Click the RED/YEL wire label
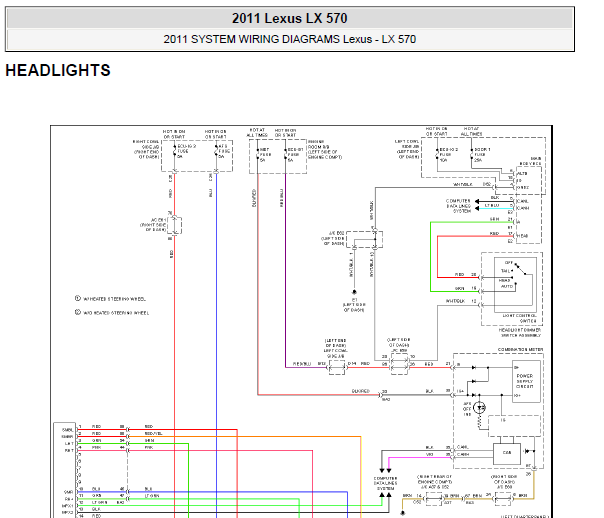Image resolution: width=604 pixels, height=518 pixels. 153,434
